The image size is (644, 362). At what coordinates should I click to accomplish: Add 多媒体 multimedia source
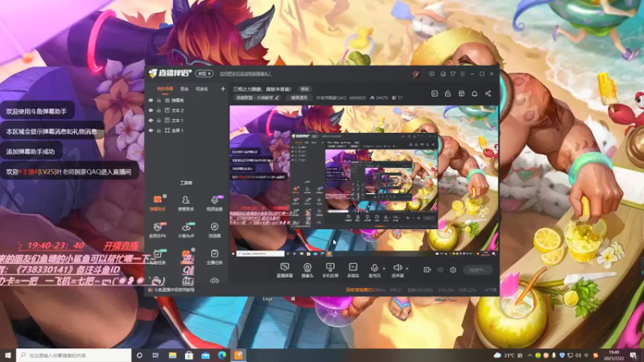(x=353, y=270)
